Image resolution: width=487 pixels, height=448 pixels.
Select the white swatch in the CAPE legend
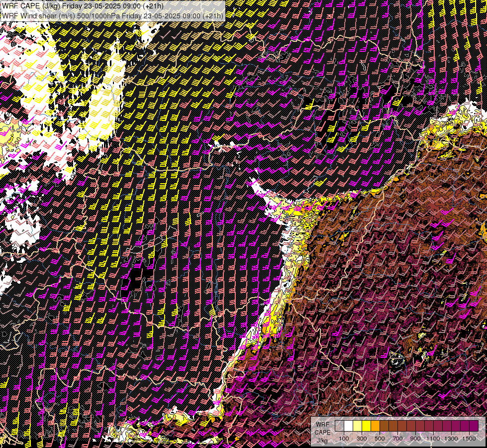[349, 426]
